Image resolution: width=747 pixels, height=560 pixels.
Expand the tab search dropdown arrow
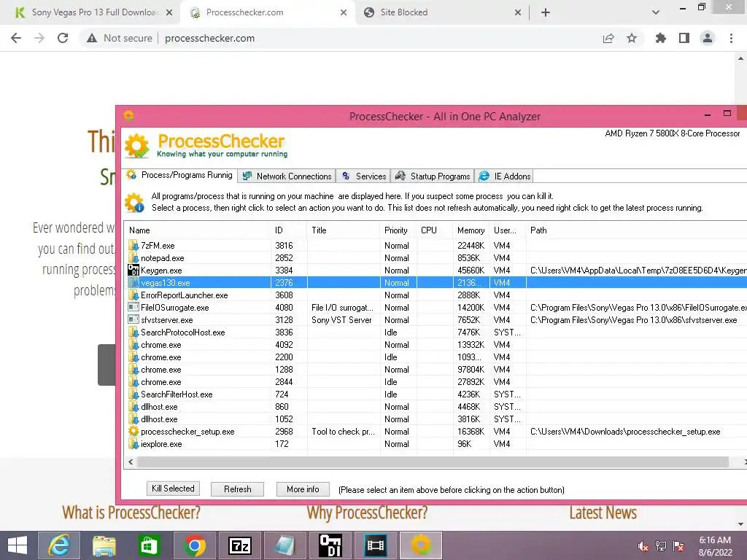(x=656, y=13)
